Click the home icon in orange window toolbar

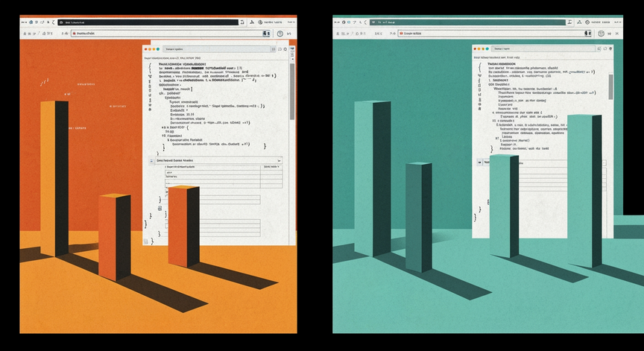tap(31, 22)
